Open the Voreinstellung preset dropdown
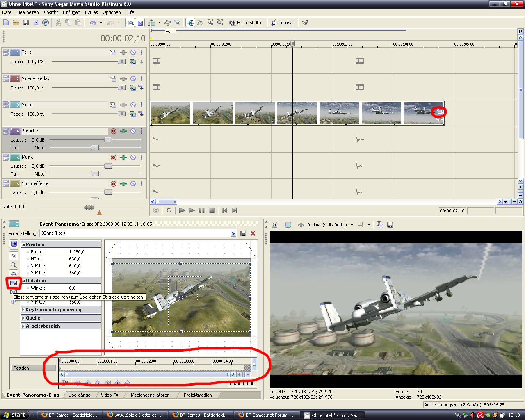Viewport: 525px width, 420px height. [x=233, y=233]
